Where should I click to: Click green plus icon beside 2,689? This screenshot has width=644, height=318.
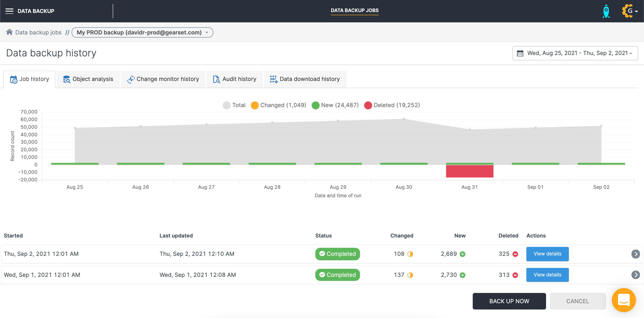tap(462, 254)
